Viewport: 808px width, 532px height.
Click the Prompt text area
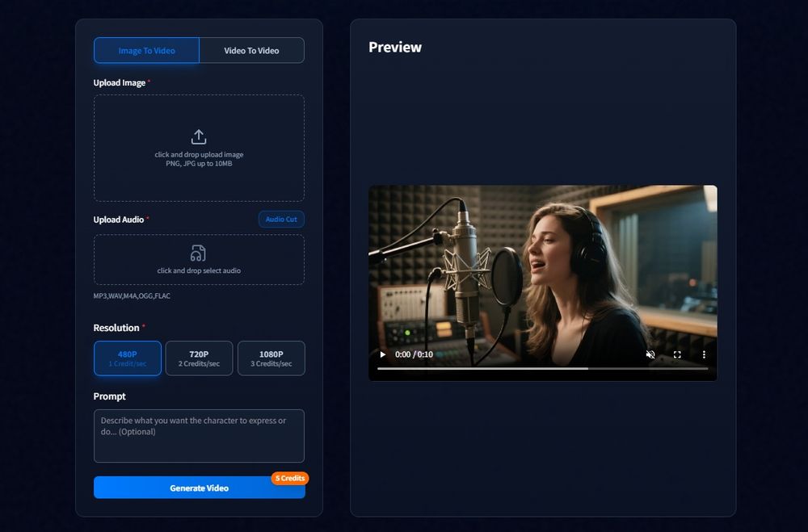[199, 435]
